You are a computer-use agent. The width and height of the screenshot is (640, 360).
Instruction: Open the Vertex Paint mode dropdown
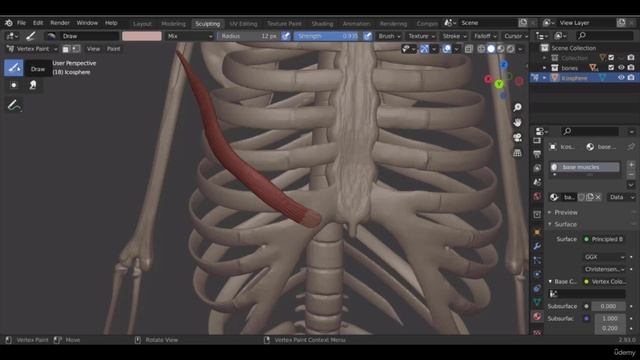click(x=31, y=49)
